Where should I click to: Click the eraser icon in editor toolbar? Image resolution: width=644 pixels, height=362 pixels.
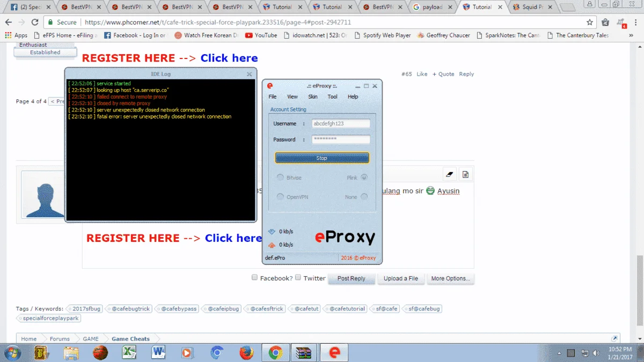pyautogui.click(x=450, y=174)
